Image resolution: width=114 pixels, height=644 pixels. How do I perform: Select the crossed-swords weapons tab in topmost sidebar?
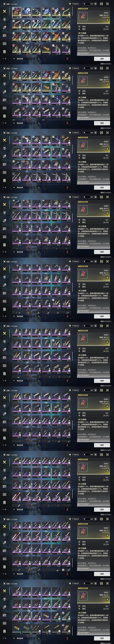point(4,12)
